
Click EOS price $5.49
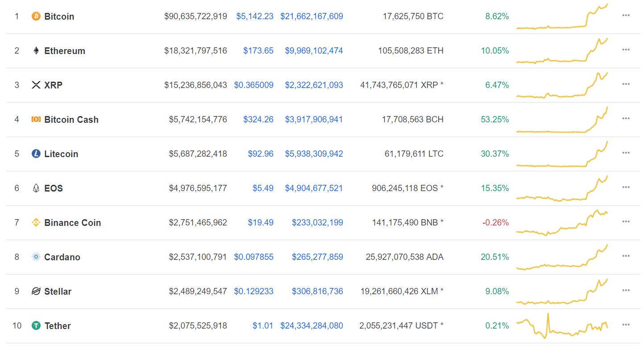pyautogui.click(x=263, y=188)
